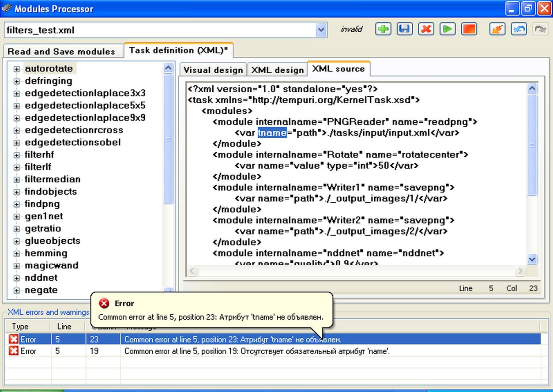Click the Writer1 module line in XML source
This screenshot has height=392, width=553.
[x=334, y=187]
